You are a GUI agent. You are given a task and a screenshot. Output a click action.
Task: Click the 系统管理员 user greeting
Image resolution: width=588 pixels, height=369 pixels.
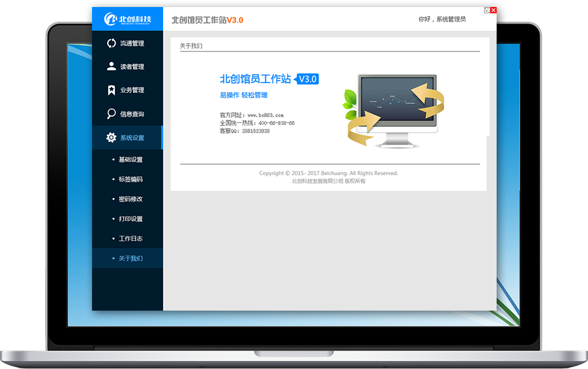442,20
